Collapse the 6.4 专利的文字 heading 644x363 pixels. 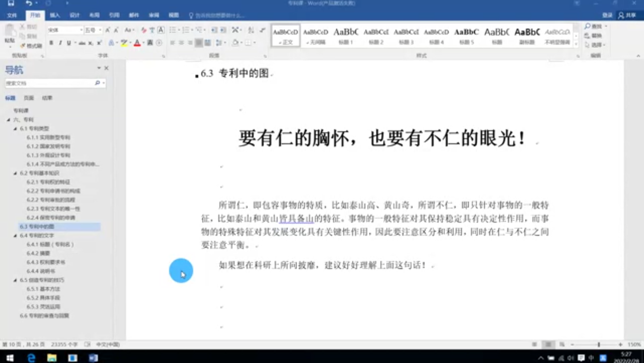[x=15, y=236]
